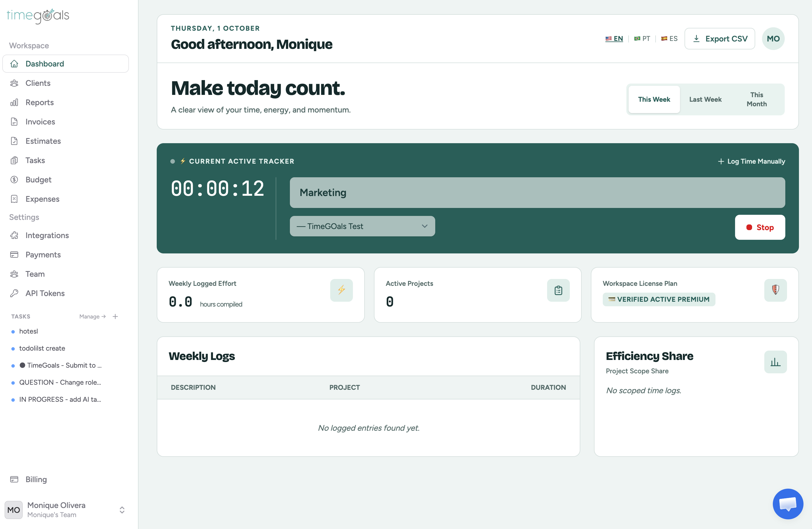Open the Clients page
This screenshot has width=812, height=529.
point(66,83)
